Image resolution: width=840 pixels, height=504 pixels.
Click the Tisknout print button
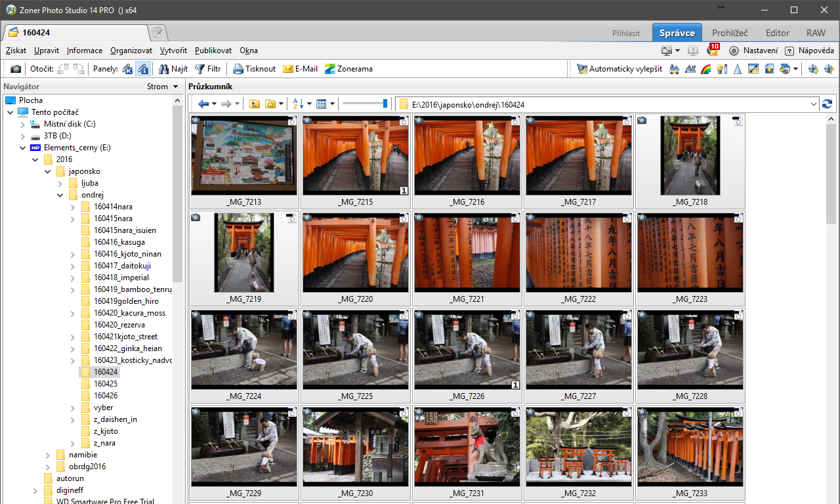click(254, 69)
